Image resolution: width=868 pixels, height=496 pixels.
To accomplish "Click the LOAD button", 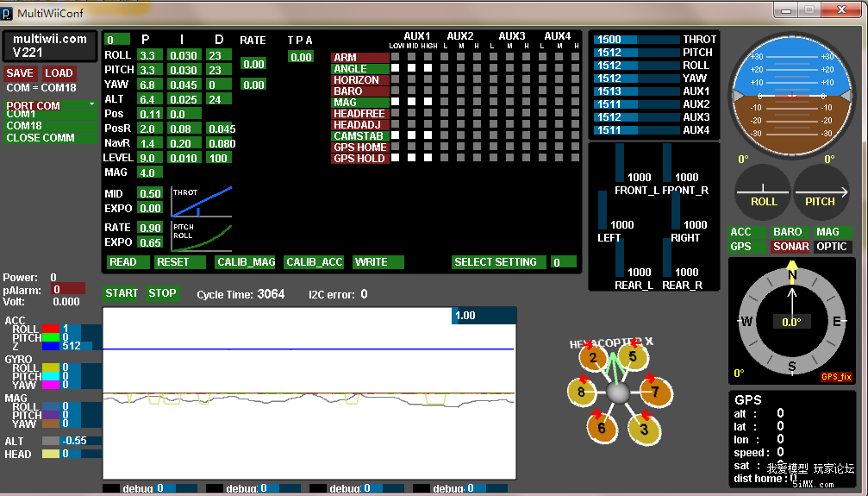I will click(x=59, y=73).
